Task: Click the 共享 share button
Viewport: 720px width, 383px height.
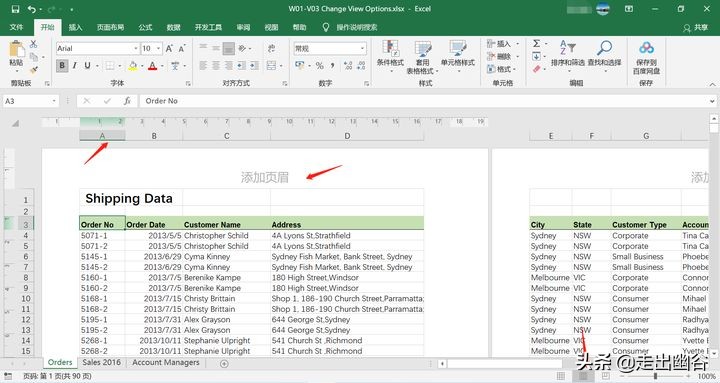Action: point(696,28)
